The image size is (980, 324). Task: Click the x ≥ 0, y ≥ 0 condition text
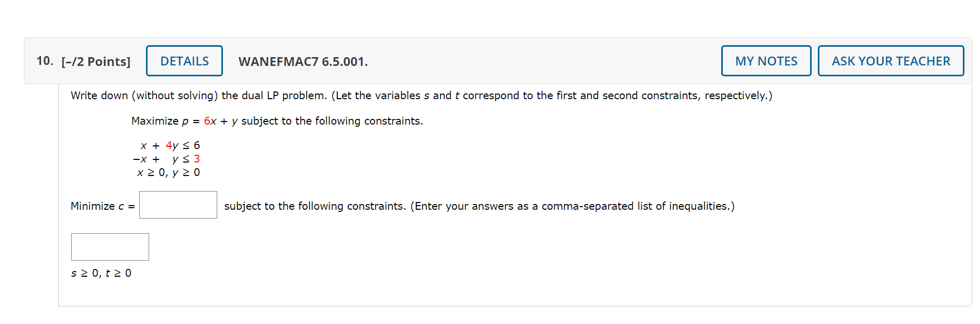pyautogui.click(x=169, y=172)
